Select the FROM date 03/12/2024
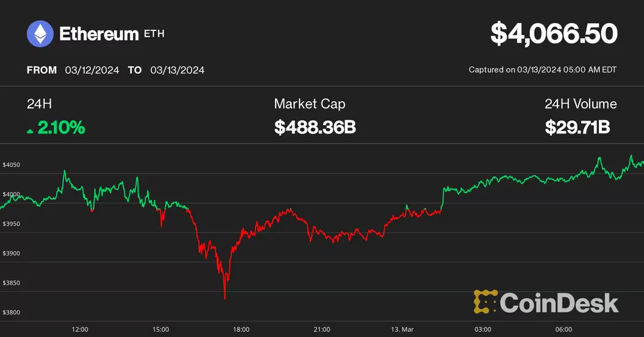 (x=93, y=70)
